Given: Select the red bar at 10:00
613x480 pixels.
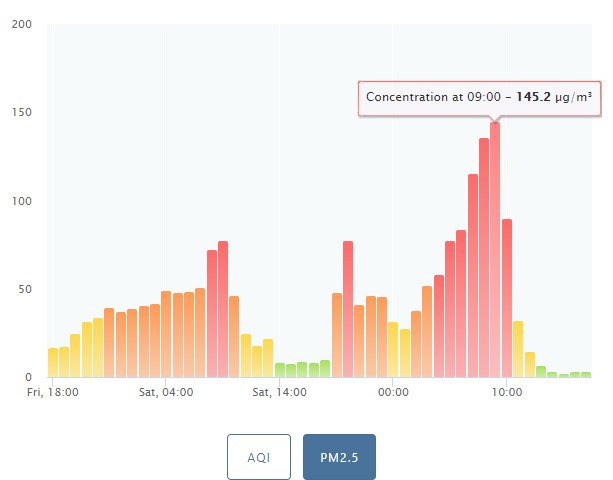Looking at the screenshot, I should pos(507,298).
